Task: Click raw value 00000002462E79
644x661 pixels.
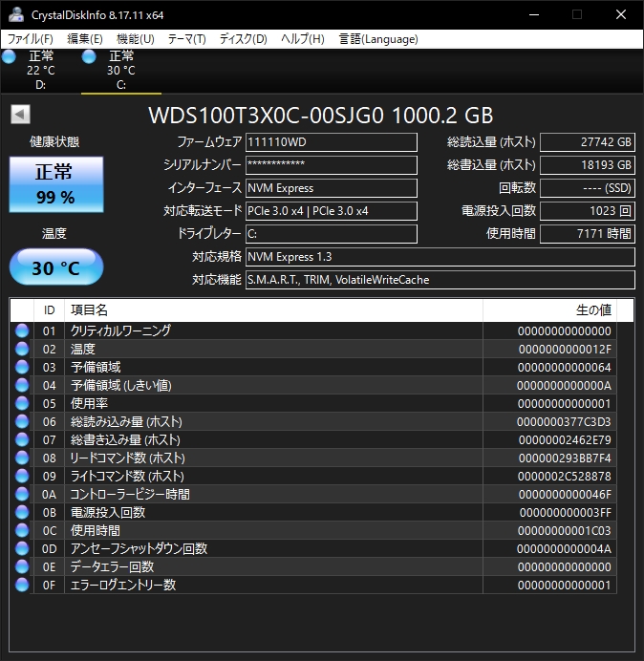Action: [565, 439]
